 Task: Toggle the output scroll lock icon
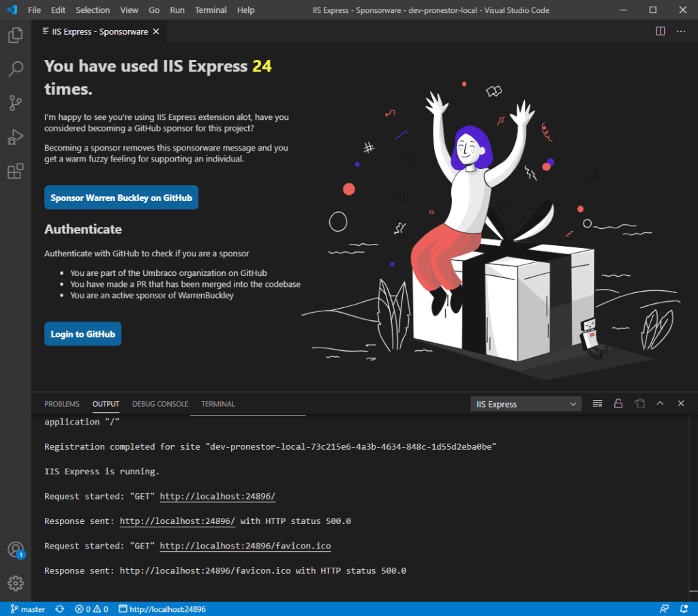coord(618,404)
